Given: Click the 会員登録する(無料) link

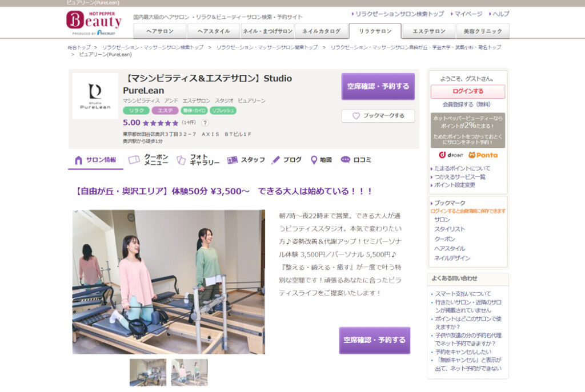Looking at the screenshot, I should tap(466, 104).
